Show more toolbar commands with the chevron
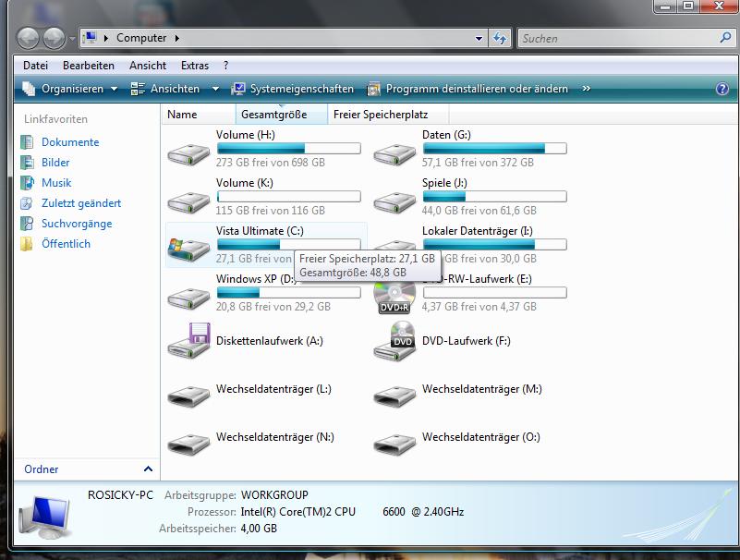740x560 pixels. click(x=586, y=89)
